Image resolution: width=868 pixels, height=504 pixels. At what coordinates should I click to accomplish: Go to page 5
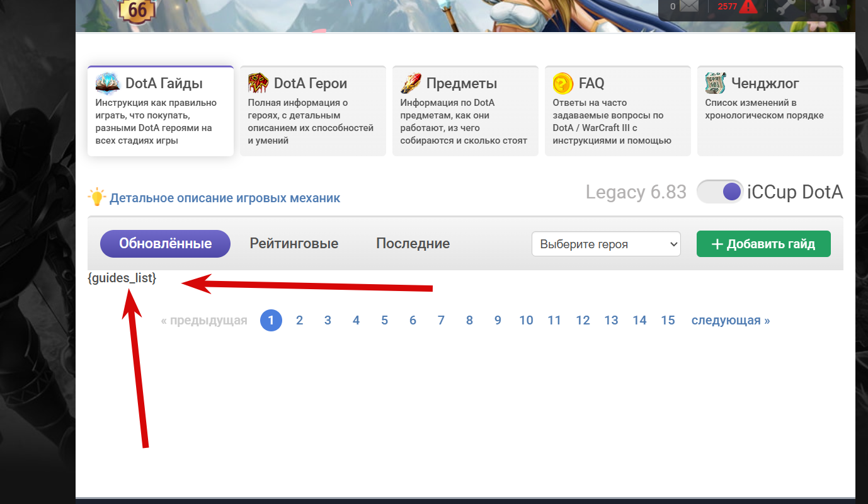[384, 320]
